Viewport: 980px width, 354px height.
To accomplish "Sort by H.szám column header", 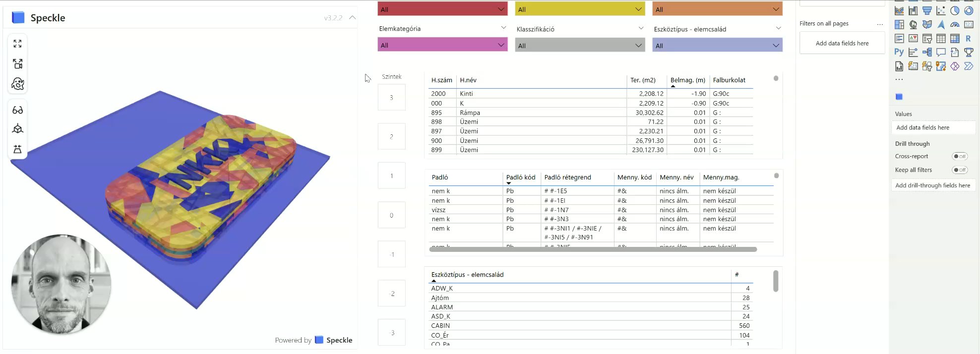I will point(441,80).
